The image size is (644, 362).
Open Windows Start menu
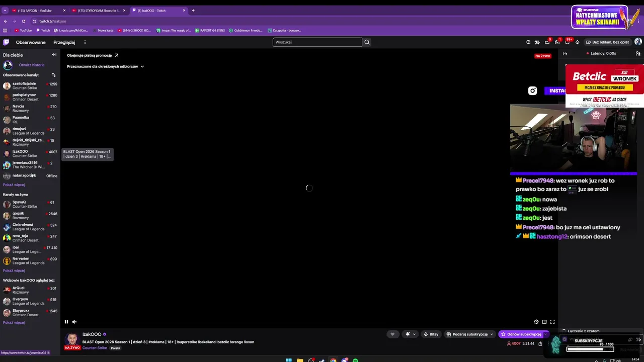[x=288, y=360]
